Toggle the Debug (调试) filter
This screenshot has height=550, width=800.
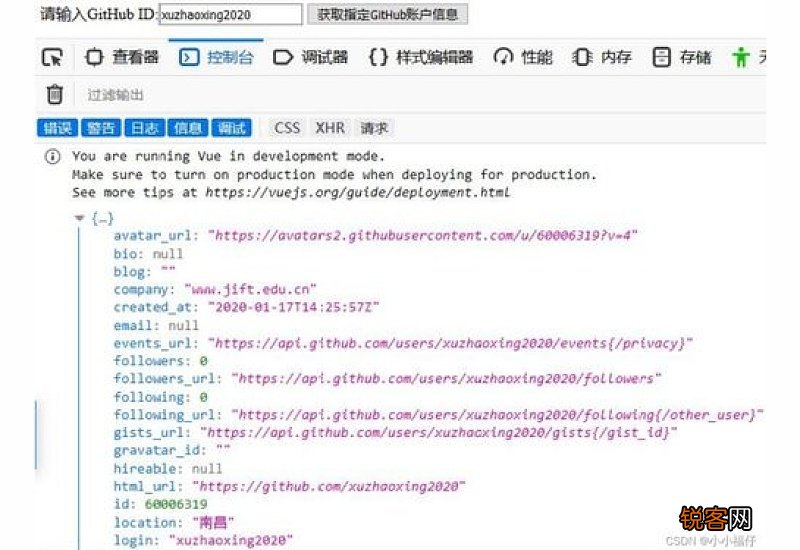click(232, 128)
